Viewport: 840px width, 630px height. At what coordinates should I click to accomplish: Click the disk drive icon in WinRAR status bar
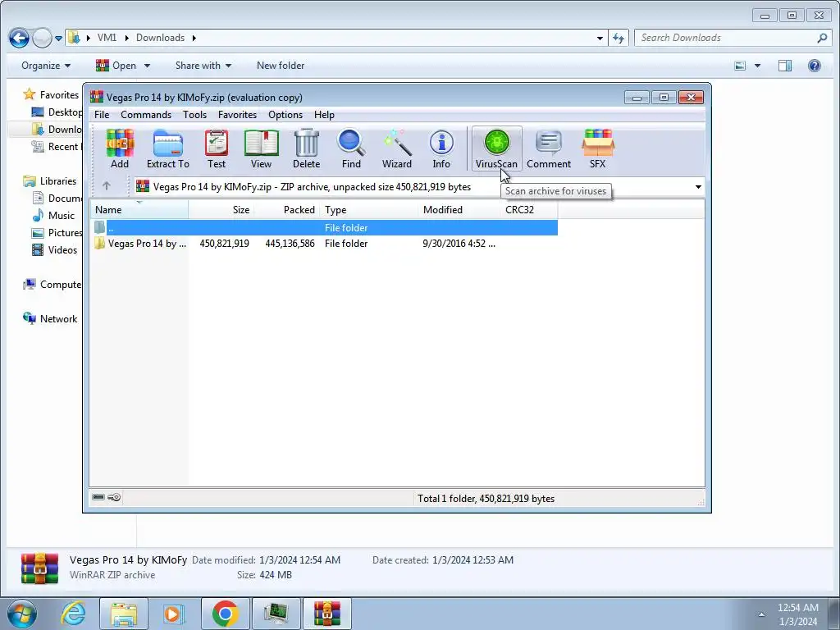pos(98,497)
